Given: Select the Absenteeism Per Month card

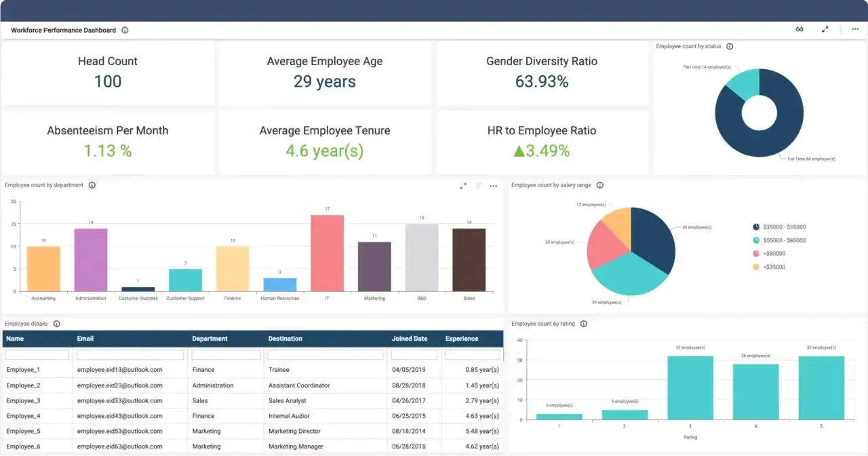Looking at the screenshot, I should 108,142.
